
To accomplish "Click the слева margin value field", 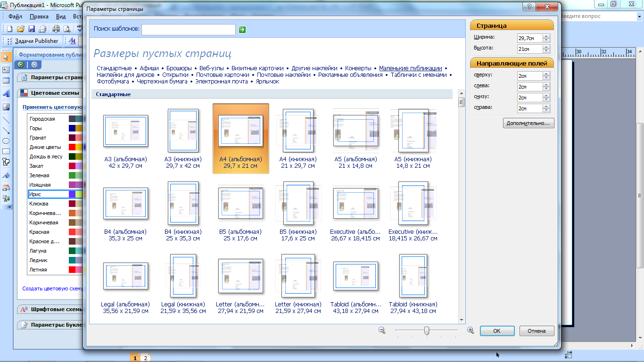I will (x=529, y=86).
